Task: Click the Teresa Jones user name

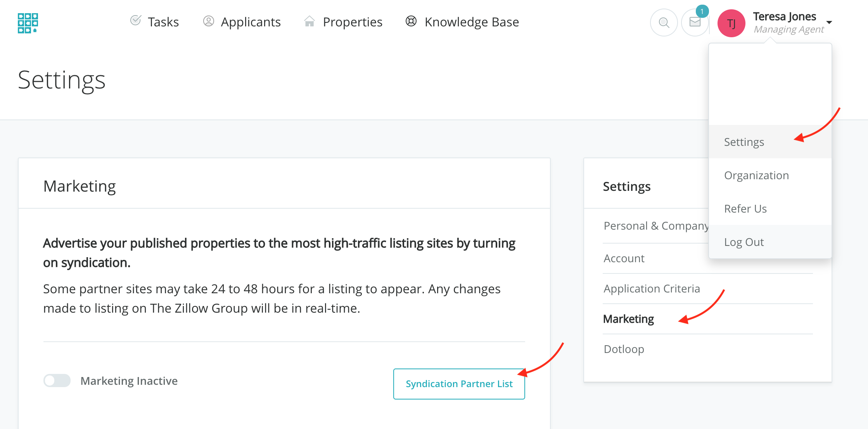Action: [x=784, y=17]
